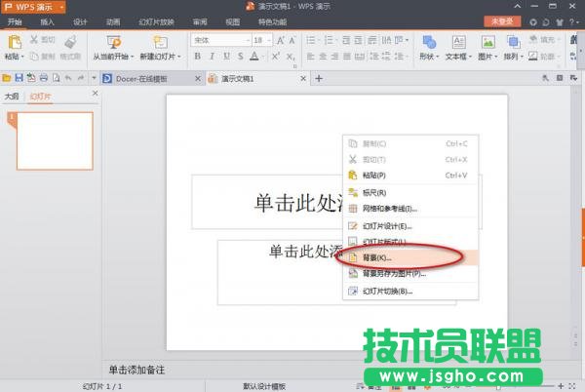Expand the WPS 演示 application menu arrow
585x392 pixels.
[61, 7]
